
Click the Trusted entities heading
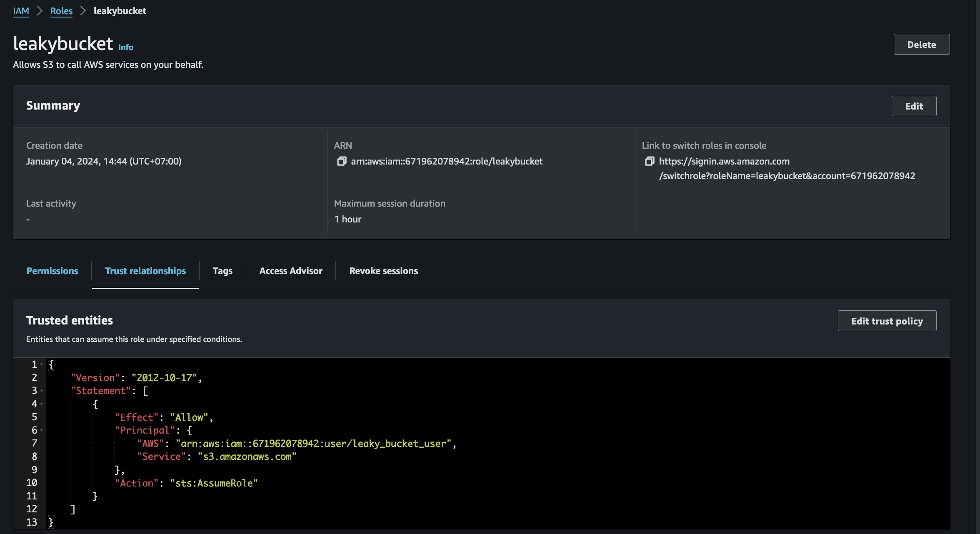pos(70,320)
